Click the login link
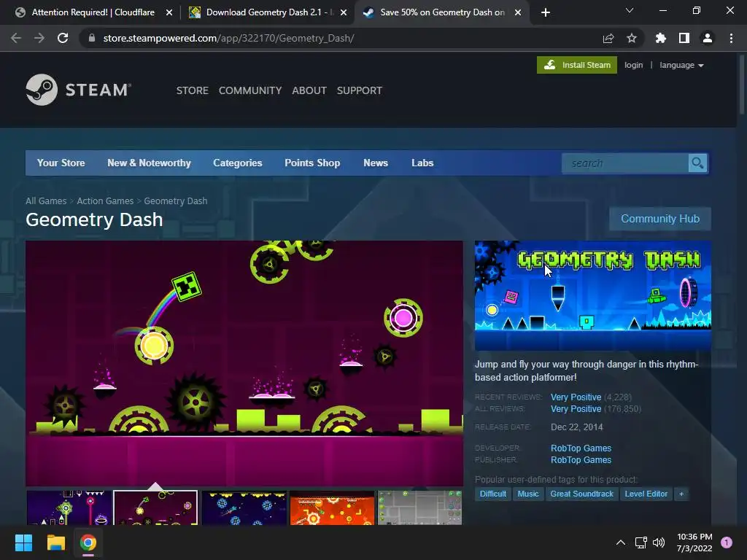The image size is (747, 560). pyautogui.click(x=634, y=65)
